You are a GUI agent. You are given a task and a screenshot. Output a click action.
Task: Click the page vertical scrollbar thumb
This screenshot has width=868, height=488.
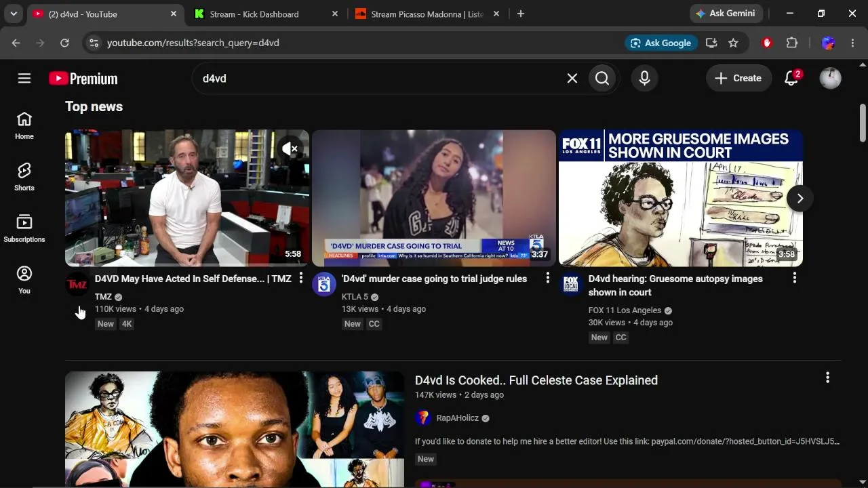(863, 122)
